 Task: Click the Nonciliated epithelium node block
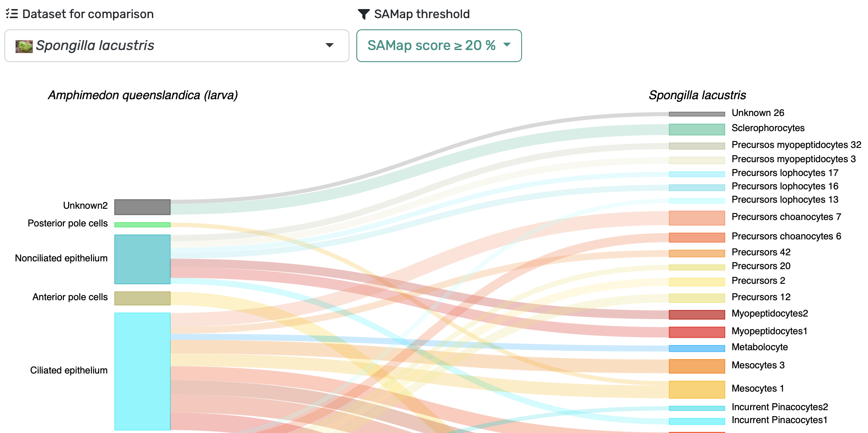coord(142,259)
